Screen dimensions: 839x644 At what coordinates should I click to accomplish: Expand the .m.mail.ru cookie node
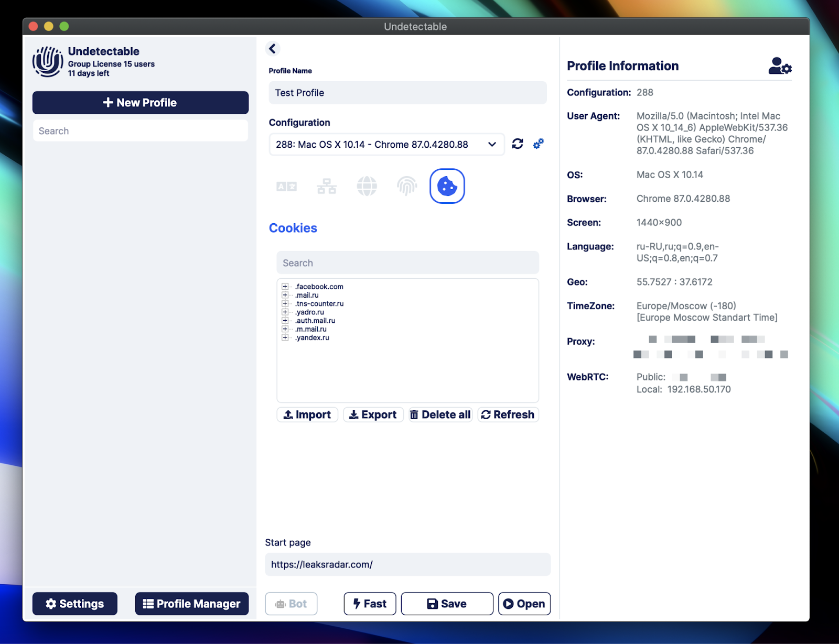[285, 329]
